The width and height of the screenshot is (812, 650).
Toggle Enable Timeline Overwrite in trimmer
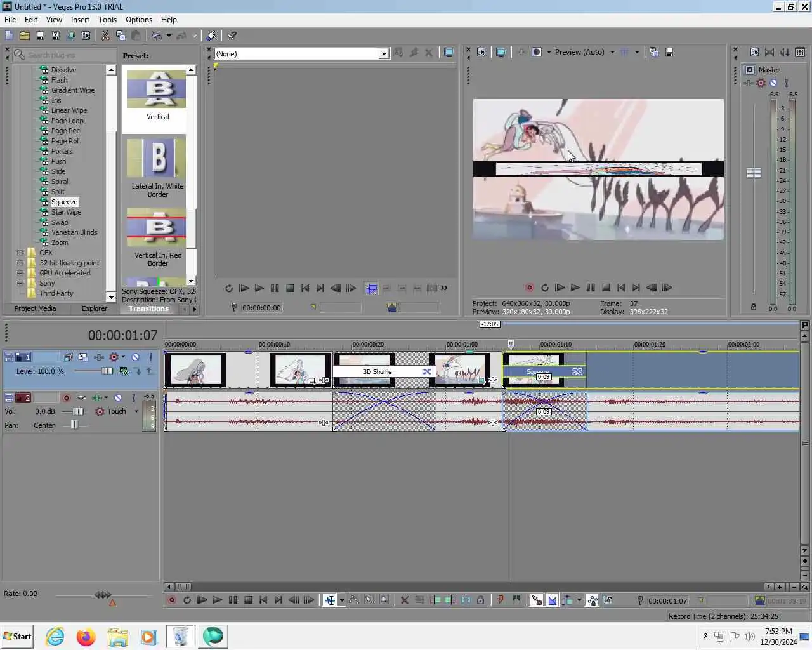click(x=371, y=288)
